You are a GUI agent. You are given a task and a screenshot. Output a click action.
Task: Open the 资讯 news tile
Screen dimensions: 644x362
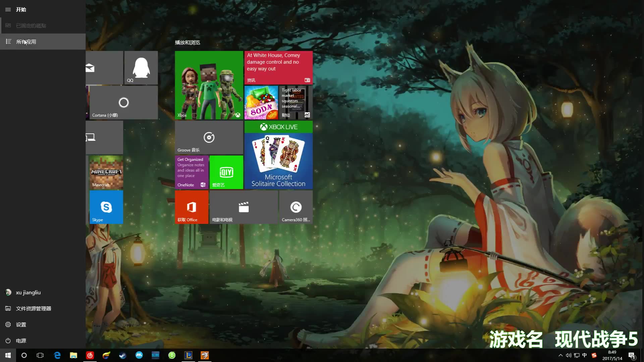(x=278, y=68)
